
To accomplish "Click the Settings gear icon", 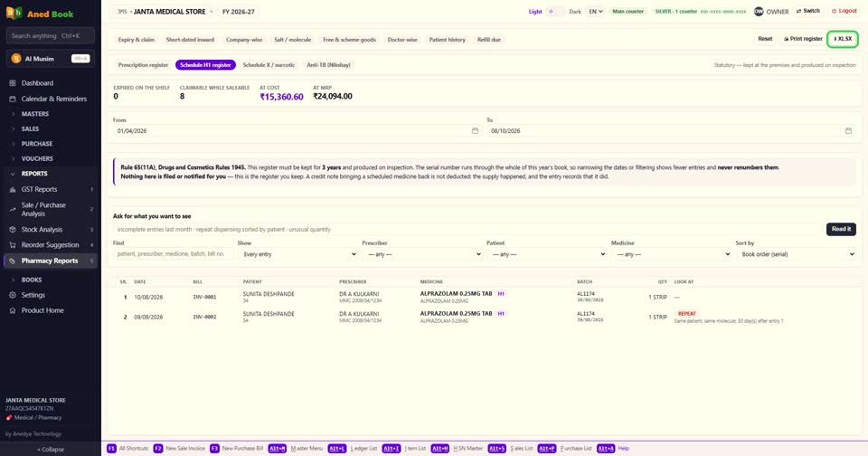I will [x=12, y=295].
